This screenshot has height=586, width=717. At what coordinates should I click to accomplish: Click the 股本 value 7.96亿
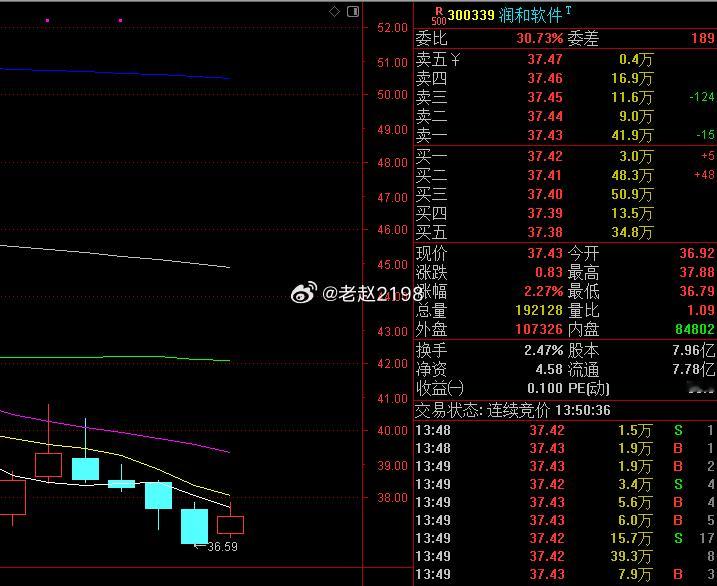[693, 350]
